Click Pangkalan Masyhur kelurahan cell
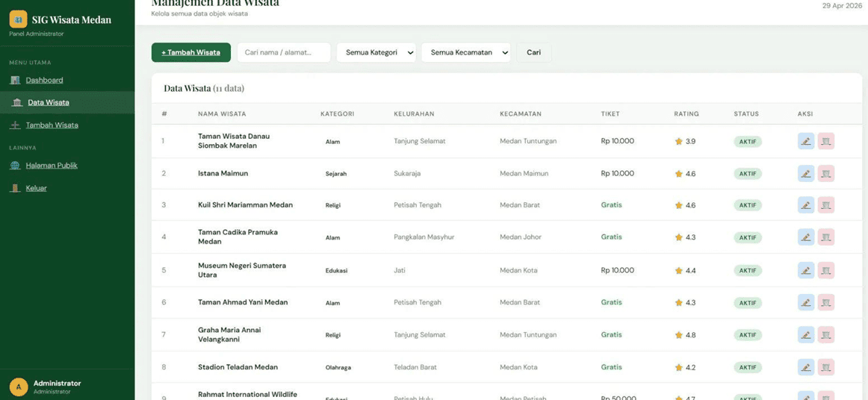This screenshot has width=868, height=400. (x=424, y=237)
